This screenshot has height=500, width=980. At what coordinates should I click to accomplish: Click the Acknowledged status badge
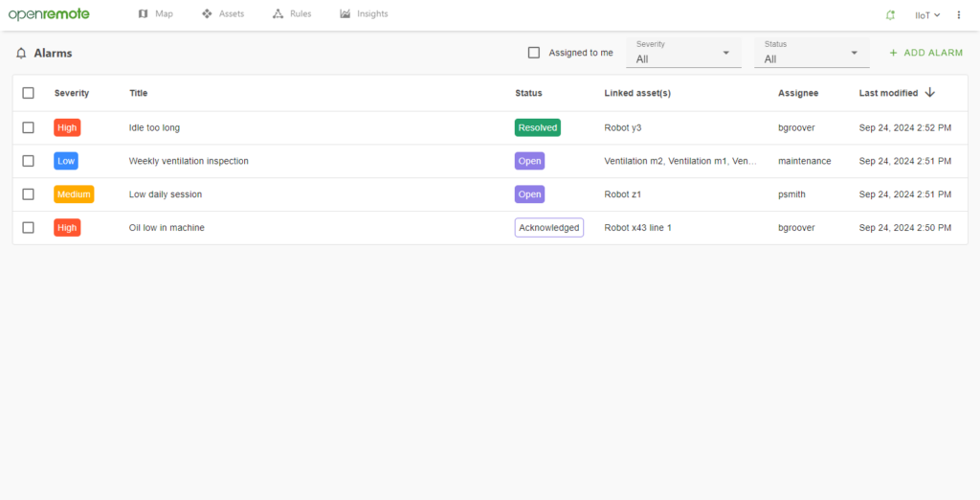tap(548, 228)
